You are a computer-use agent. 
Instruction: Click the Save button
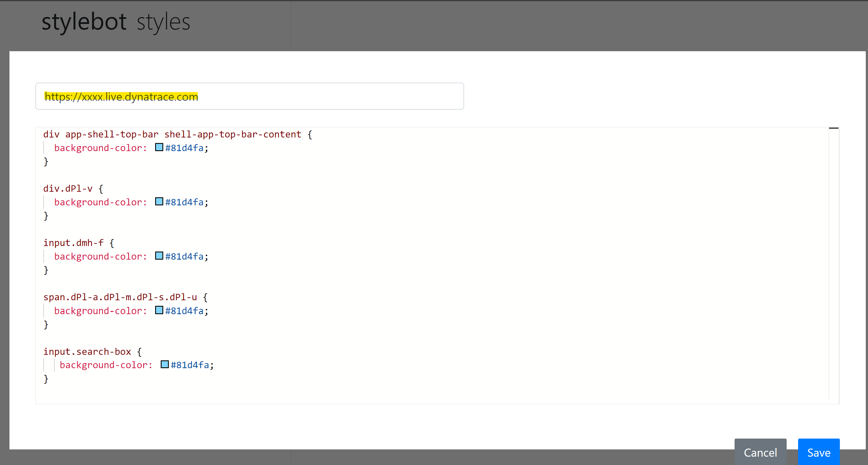click(x=818, y=452)
